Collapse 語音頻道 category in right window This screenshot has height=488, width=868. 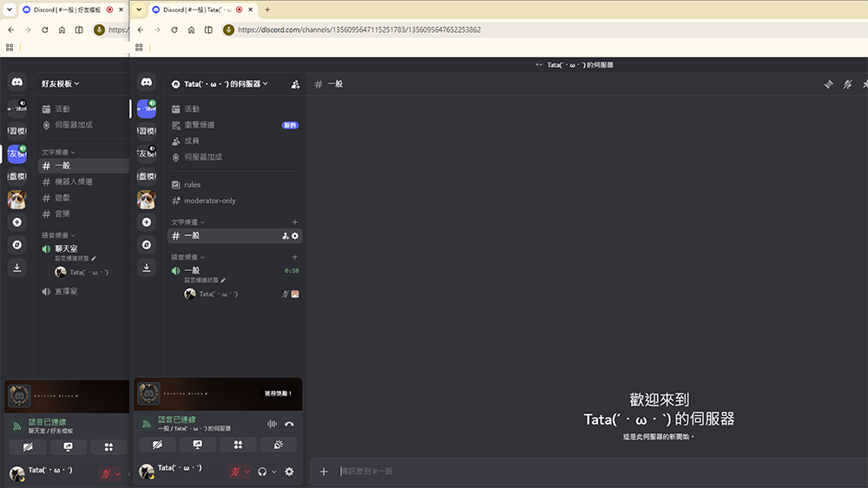[x=187, y=257]
